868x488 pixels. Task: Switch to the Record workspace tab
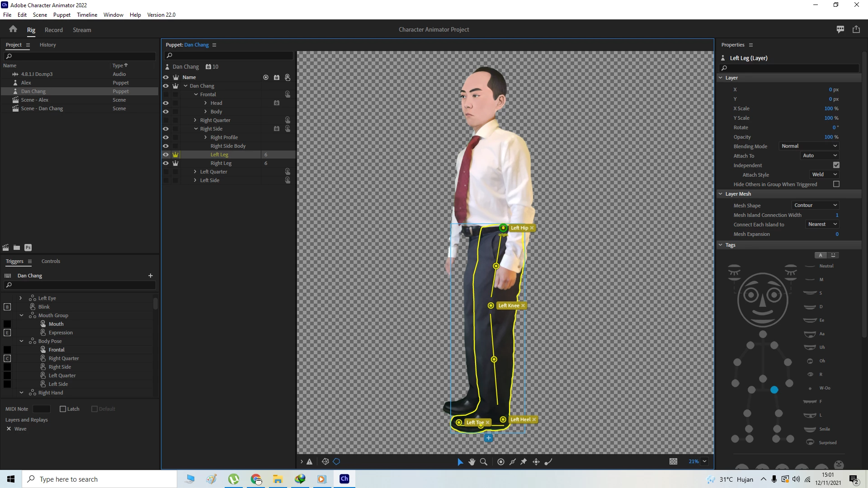(x=53, y=30)
